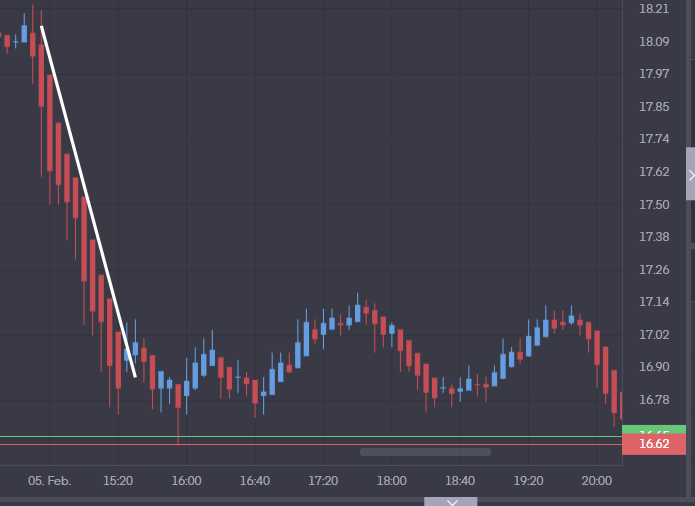Select the green price tag above 16.62

[654, 431]
